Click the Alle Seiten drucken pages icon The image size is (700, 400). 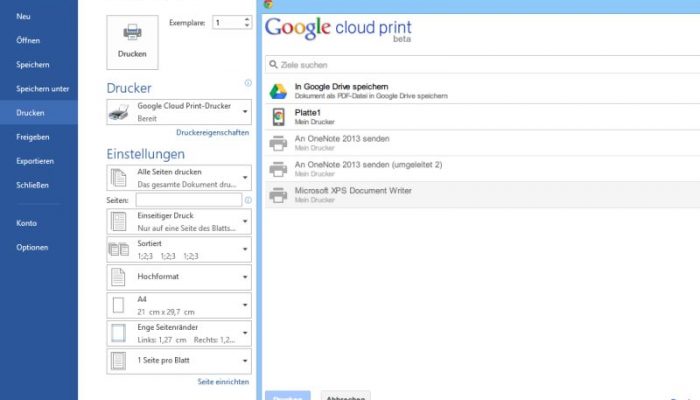point(118,178)
